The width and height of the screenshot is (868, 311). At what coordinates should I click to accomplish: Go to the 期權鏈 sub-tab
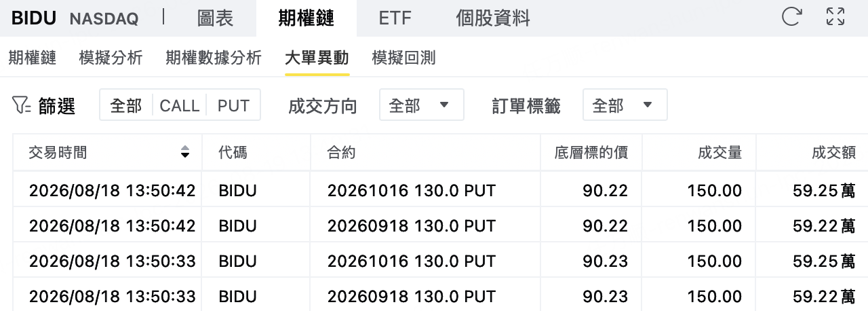pyautogui.click(x=32, y=58)
